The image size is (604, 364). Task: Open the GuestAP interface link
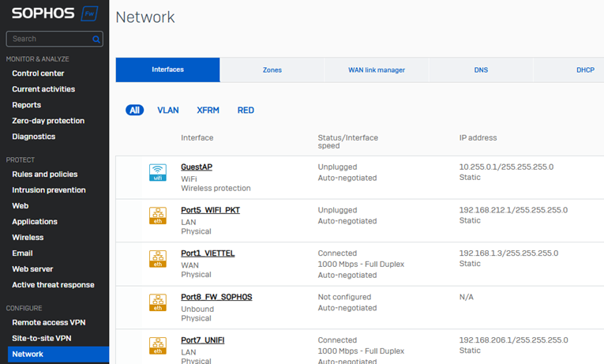click(x=196, y=167)
